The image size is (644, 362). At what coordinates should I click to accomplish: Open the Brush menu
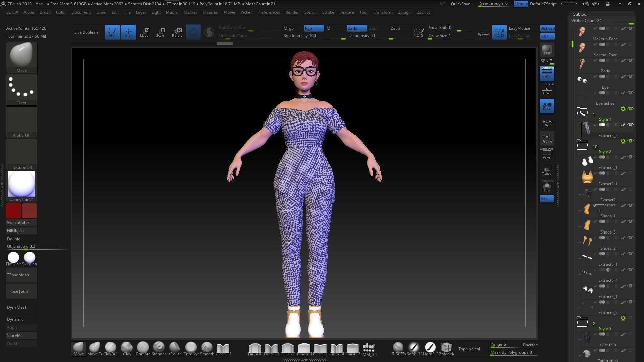point(45,12)
